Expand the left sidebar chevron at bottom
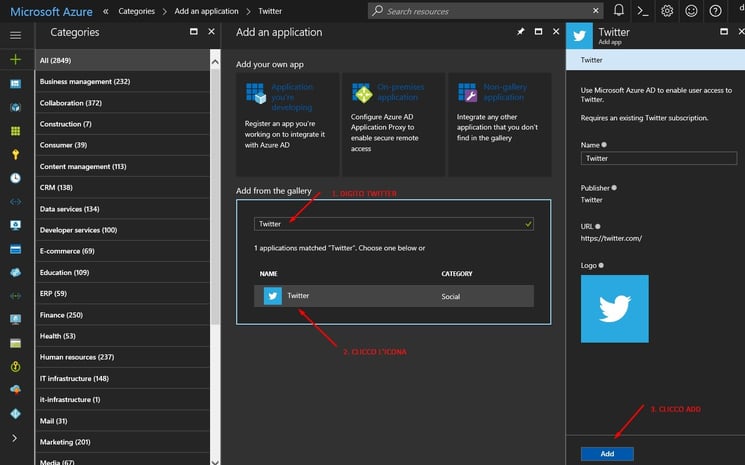745x465 pixels. pos(15,438)
